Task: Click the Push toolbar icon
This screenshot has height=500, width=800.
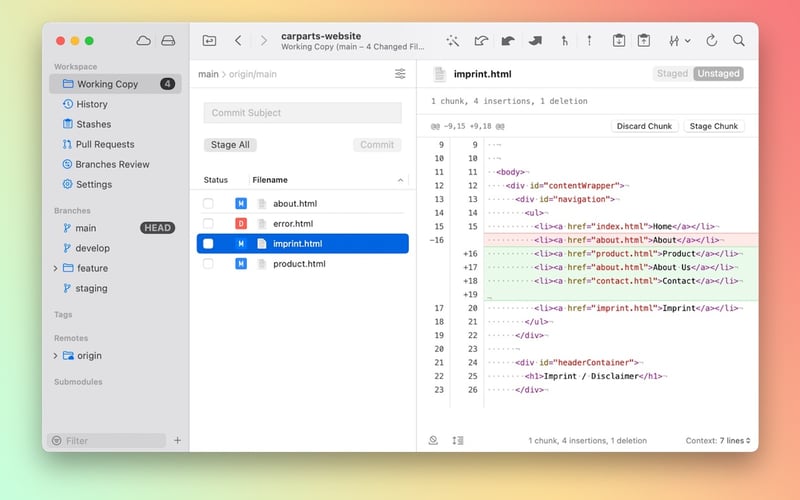Action: 535,41
